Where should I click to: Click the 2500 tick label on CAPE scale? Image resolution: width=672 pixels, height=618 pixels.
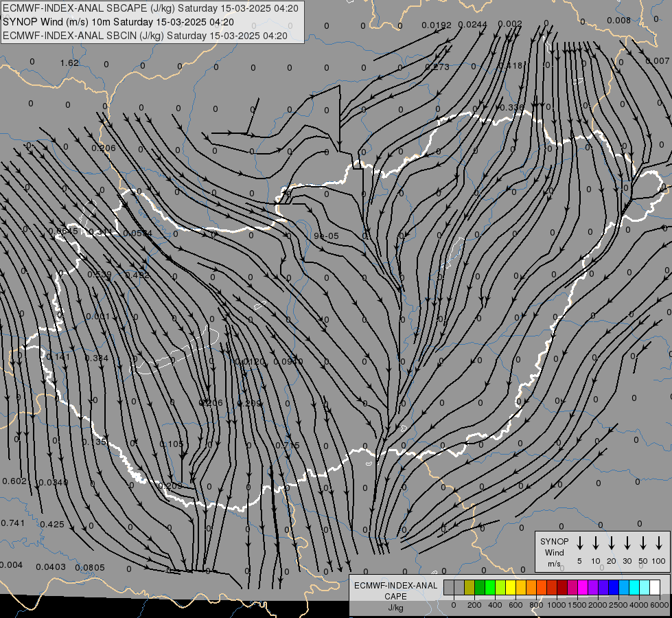coord(618,605)
